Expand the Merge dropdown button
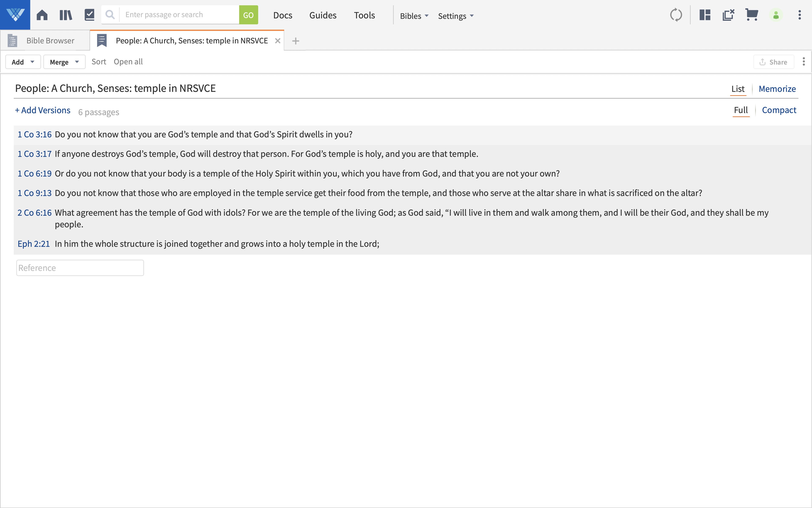 (x=64, y=62)
